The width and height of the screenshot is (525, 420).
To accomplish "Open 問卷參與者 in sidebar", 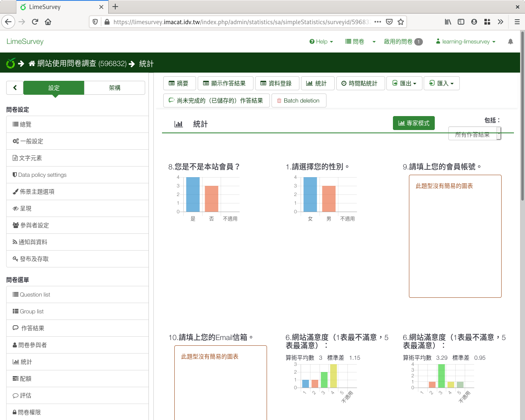I will [78, 345].
